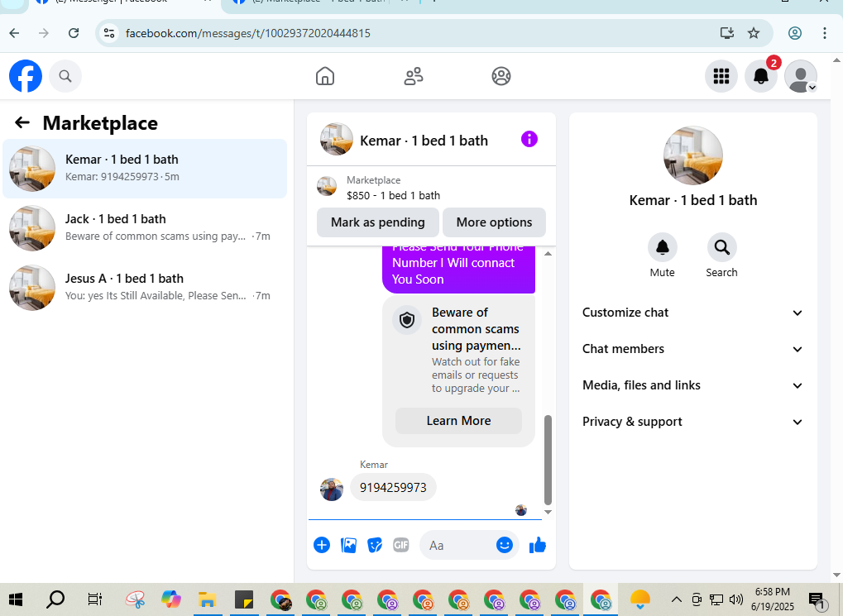
Task: Open the Friends icon in top navigation
Action: tap(414, 76)
